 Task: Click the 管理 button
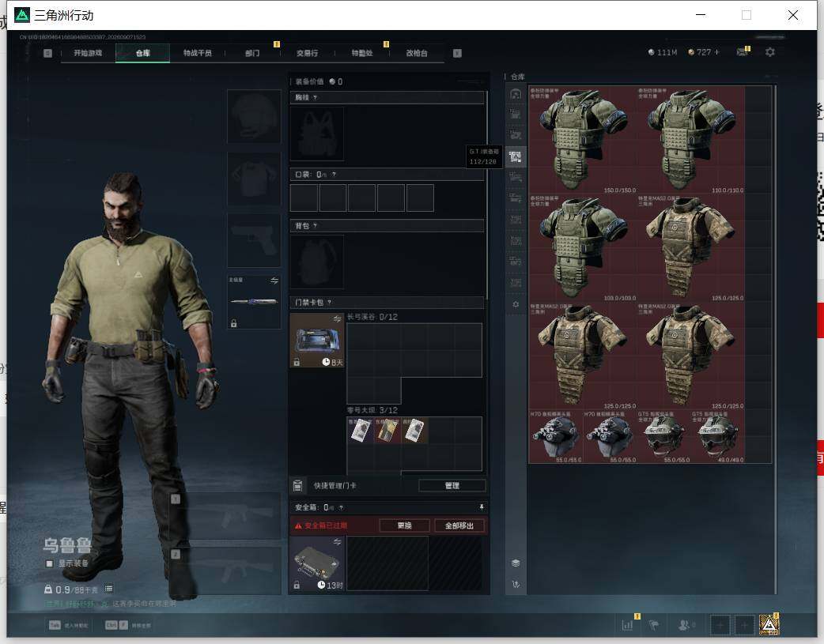[x=452, y=486]
